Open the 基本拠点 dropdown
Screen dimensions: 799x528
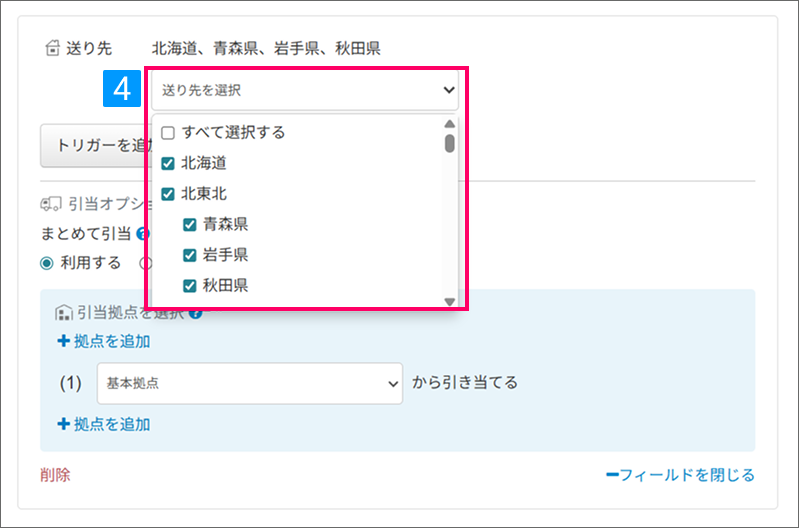pyautogui.click(x=249, y=383)
